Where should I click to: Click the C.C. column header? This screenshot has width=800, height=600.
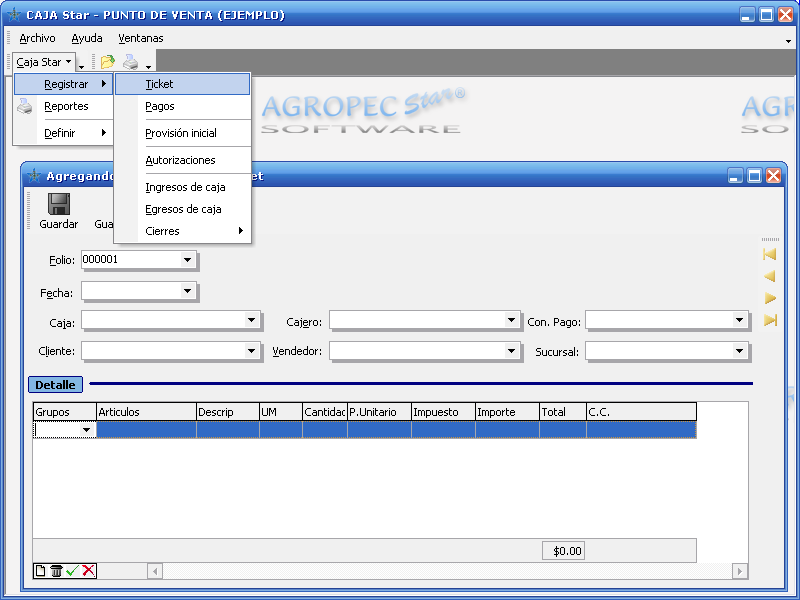click(x=641, y=412)
